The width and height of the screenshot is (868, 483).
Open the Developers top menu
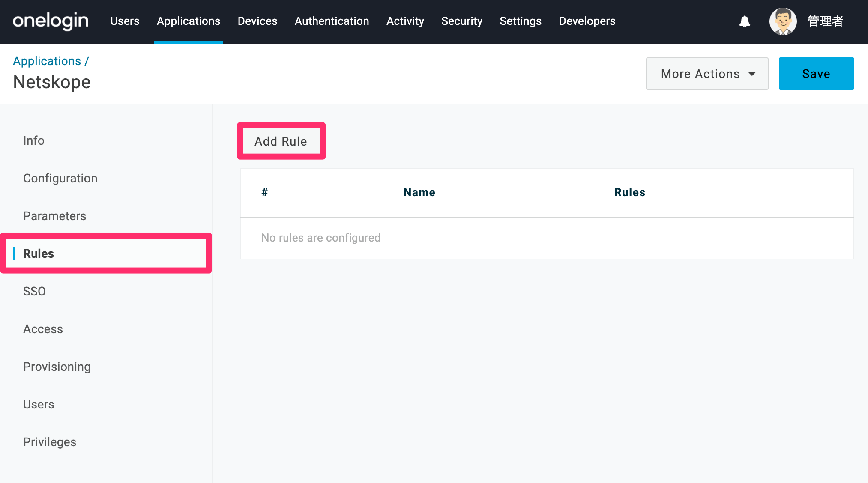tap(587, 21)
